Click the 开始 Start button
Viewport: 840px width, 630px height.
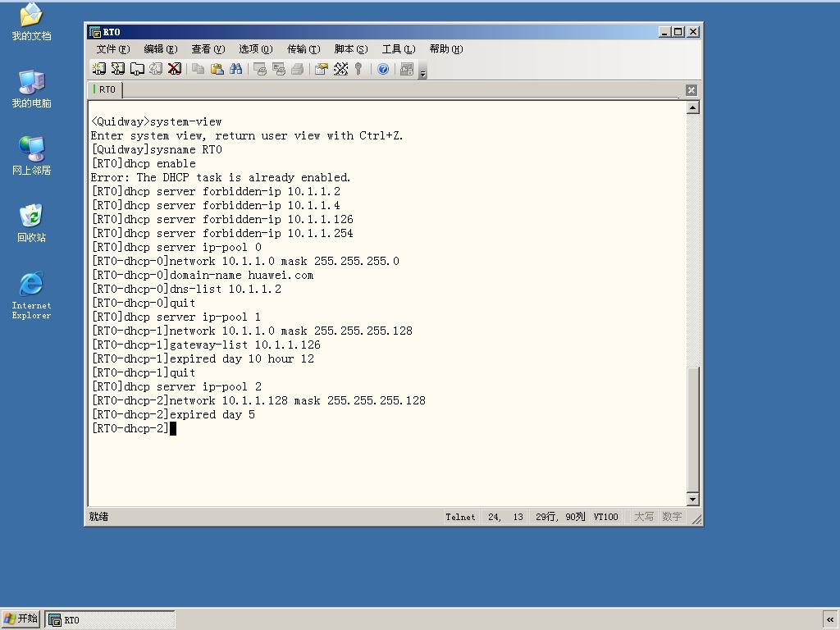point(21,619)
